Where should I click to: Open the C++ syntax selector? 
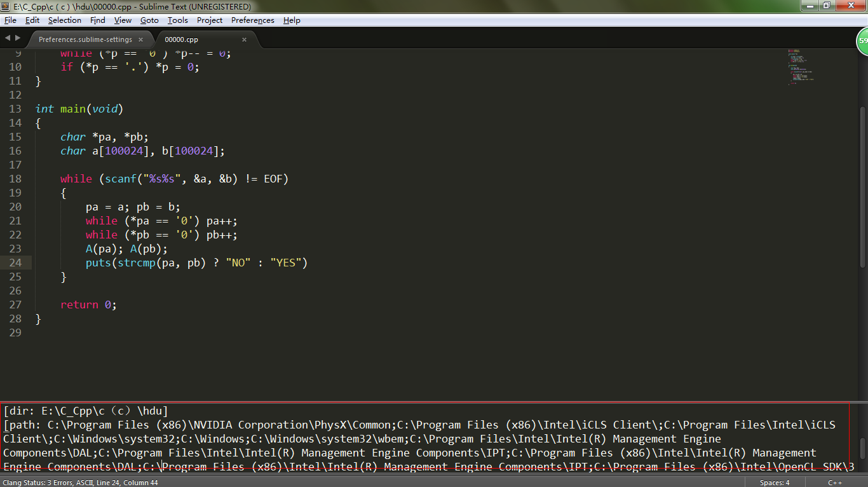coord(835,483)
